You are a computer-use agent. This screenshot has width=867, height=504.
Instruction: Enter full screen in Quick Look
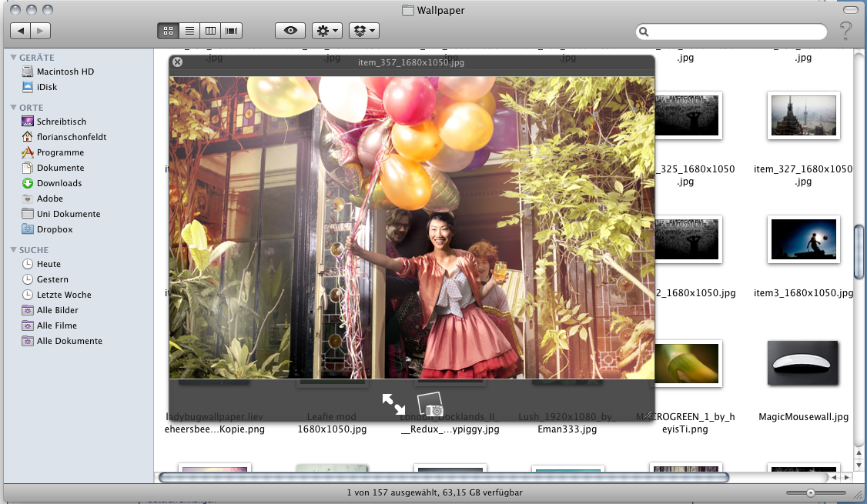[x=393, y=404]
